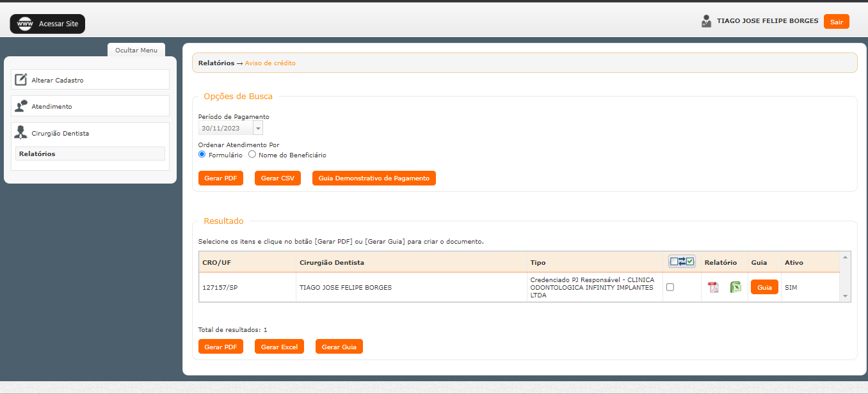This screenshot has width=868, height=394.
Task: Click the Cirurgião Dentista person icon
Action: click(21, 133)
